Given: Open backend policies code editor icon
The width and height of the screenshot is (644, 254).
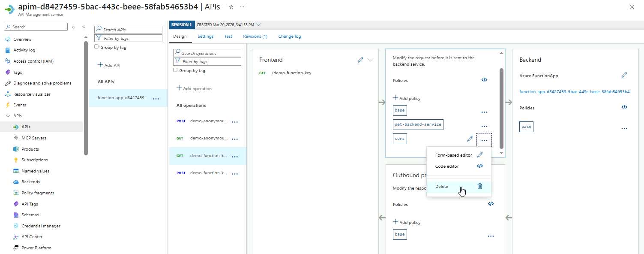Looking at the screenshot, I should (624, 108).
